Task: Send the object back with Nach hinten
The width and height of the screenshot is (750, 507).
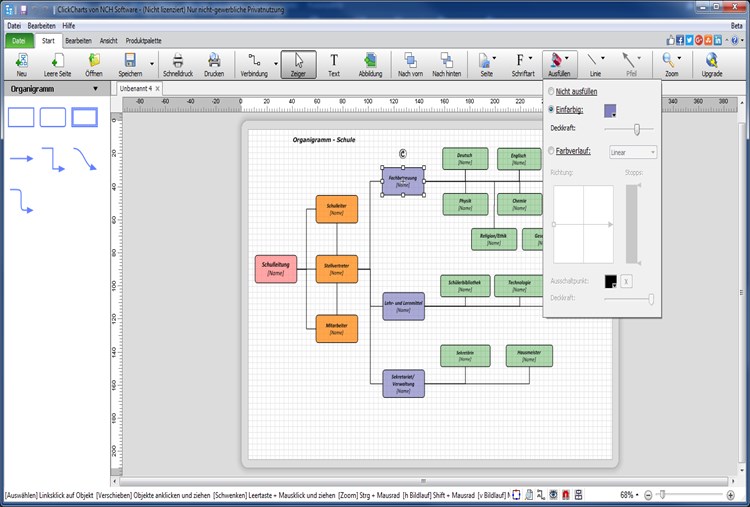Action: 446,65
